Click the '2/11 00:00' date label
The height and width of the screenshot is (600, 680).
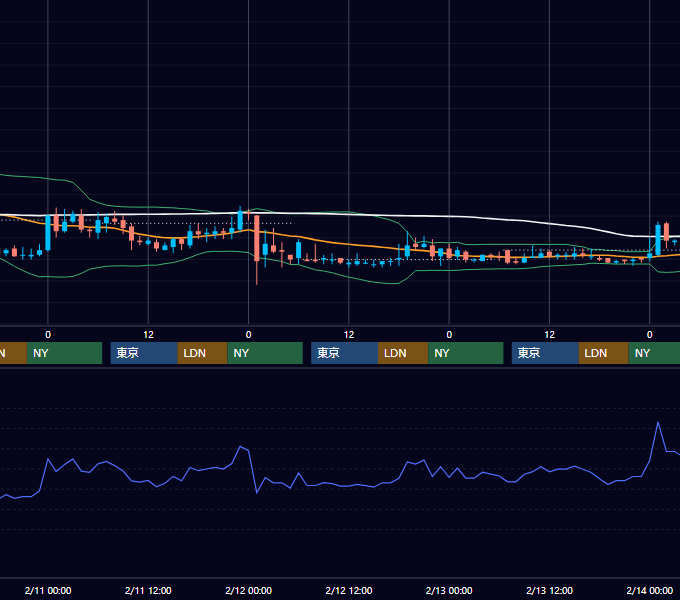48,590
